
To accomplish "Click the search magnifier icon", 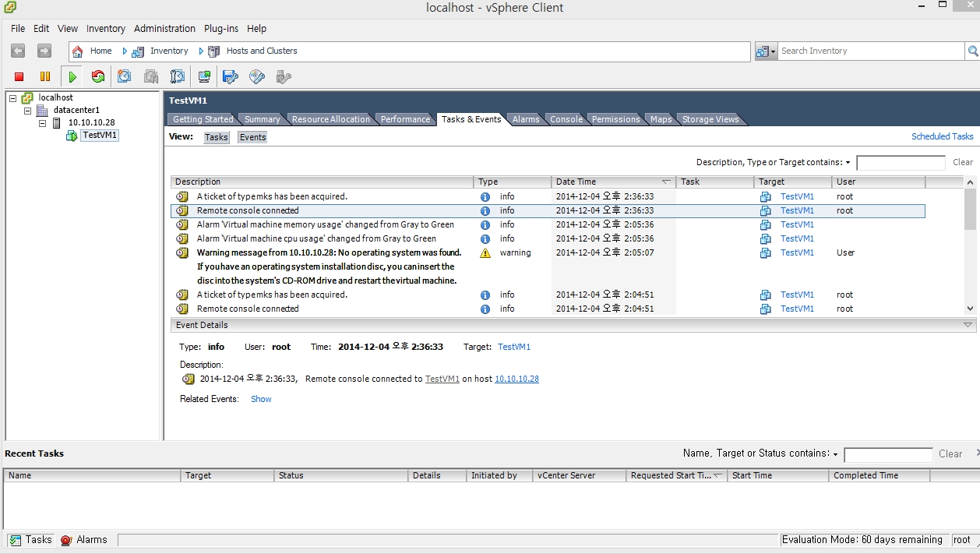I will click(972, 51).
